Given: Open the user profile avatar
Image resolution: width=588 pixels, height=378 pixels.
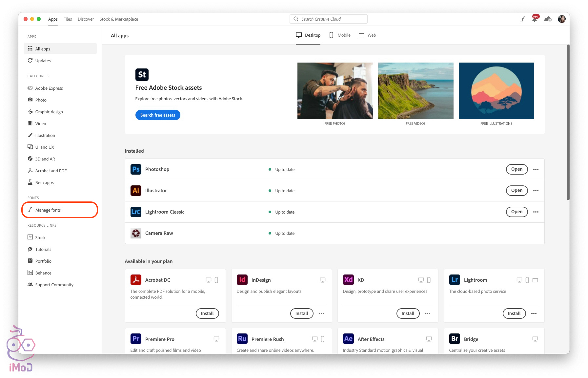Looking at the screenshot, I should 561,19.
